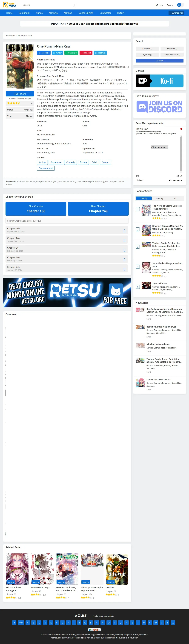Open Overlord related series thumbnail
Image resolution: width=189 pixels, height=644 pixels.
coord(117,569)
